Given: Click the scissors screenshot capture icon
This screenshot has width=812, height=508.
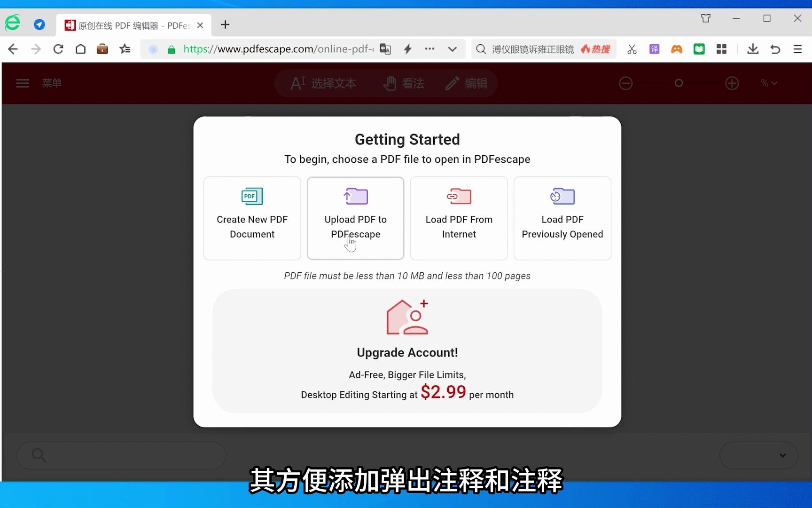Looking at the screenshot, I should tap(632, 49).
